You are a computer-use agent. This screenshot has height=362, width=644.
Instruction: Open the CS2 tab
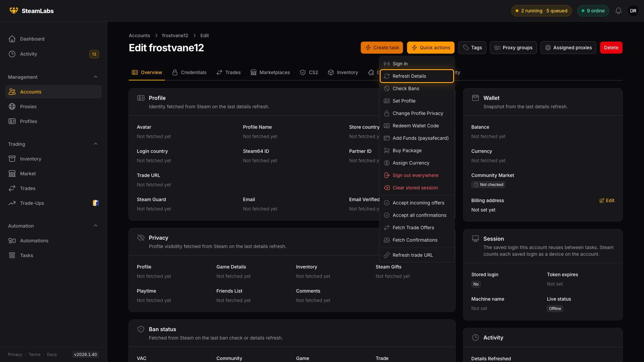[x=309, y=72]
